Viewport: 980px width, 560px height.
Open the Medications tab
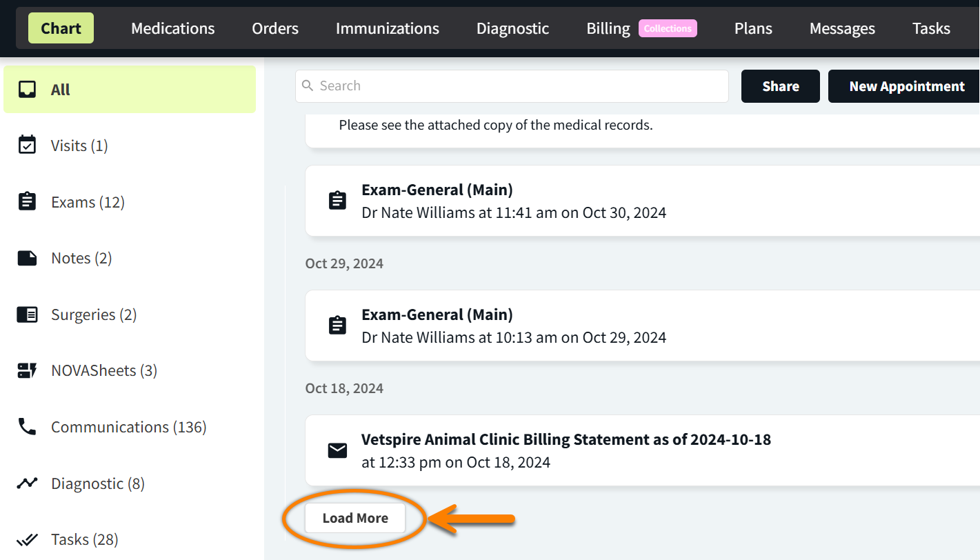[x=173, y=28]
